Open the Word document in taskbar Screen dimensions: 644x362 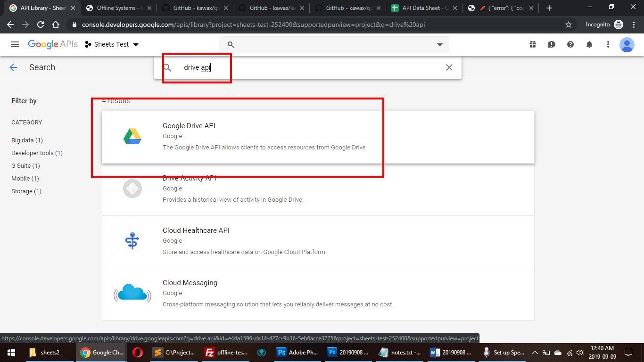tap(451, 353)
